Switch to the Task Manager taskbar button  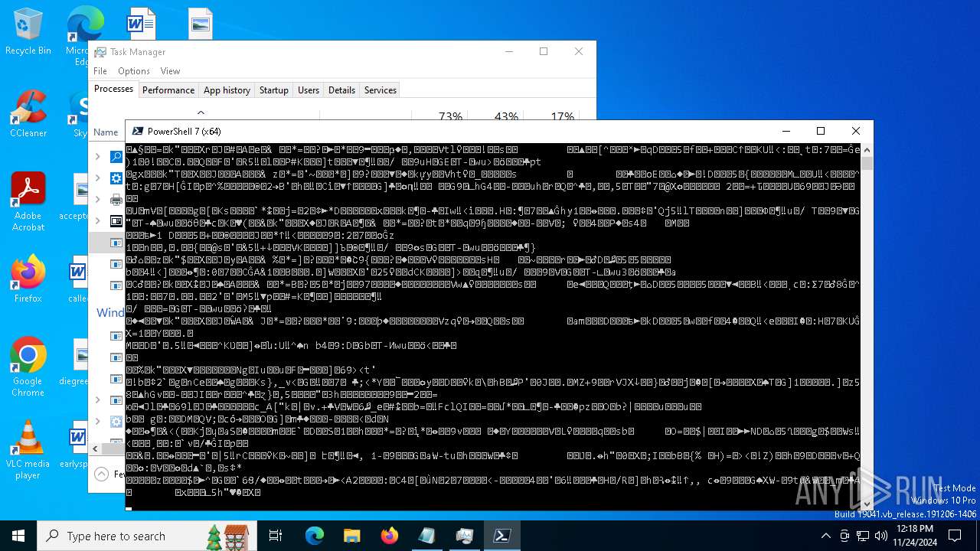pyautogui.click(x=465, y=536)
